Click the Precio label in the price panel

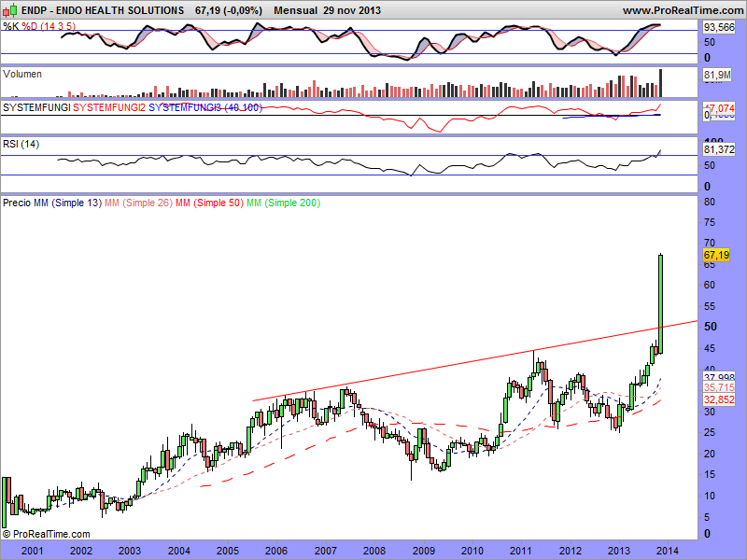pos(17,203)
